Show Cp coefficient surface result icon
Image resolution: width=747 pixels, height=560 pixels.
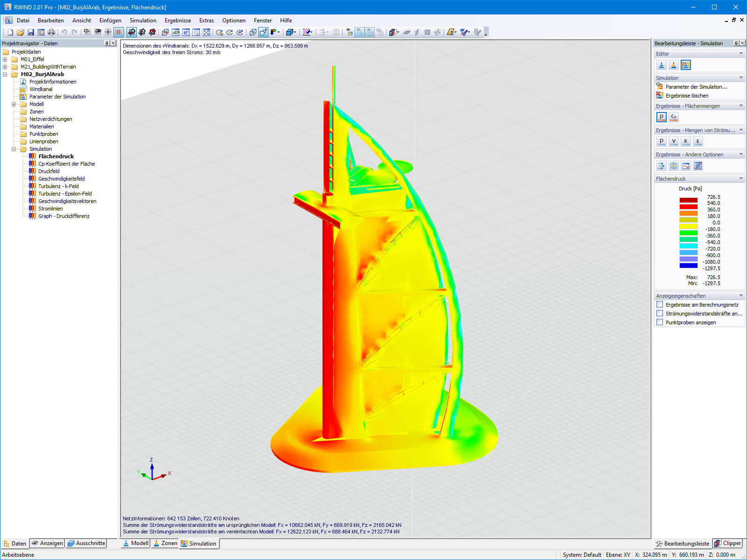click(x=674, y=117)
